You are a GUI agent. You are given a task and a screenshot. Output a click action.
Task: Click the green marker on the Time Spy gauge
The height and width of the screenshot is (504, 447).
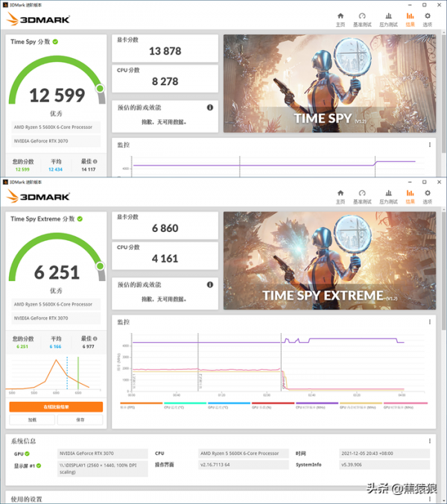point(100,89)
